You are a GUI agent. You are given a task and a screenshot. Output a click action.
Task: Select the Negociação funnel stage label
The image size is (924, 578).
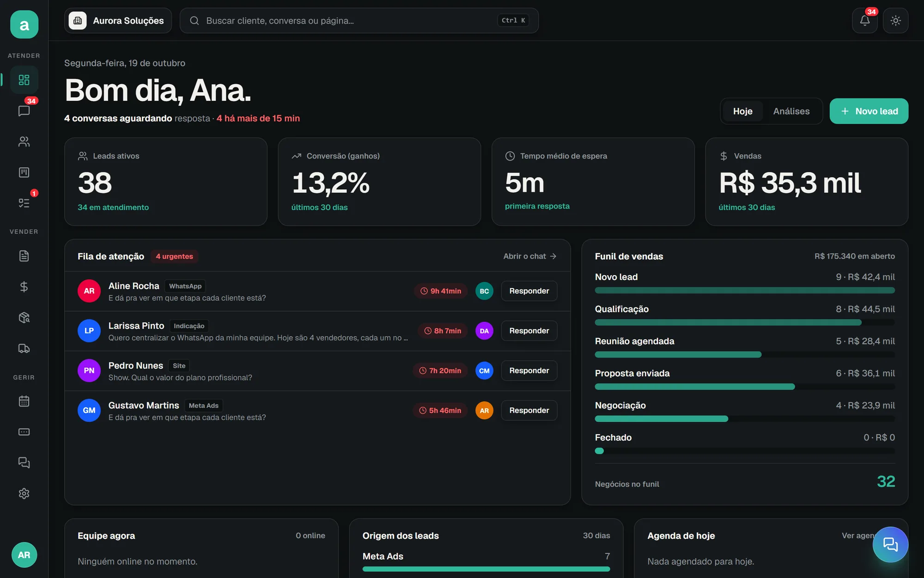(620, 405)
